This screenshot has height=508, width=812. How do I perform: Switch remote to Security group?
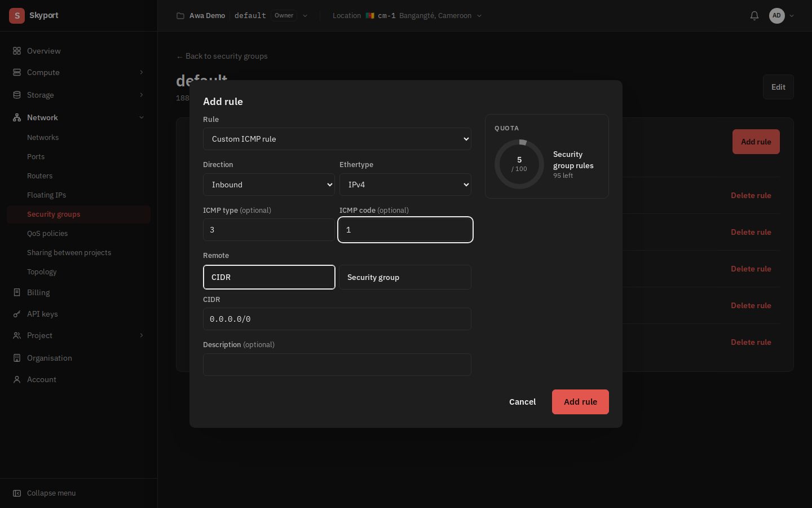(405, 277)
